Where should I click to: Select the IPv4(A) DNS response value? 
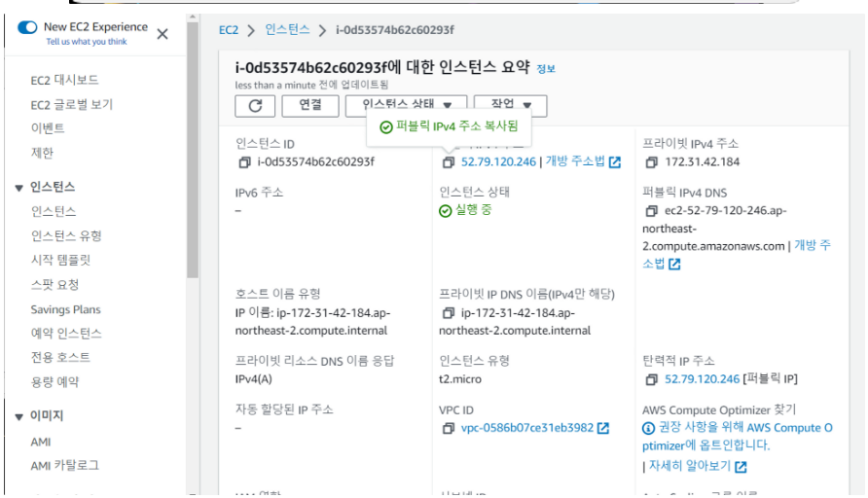[254, 379]
